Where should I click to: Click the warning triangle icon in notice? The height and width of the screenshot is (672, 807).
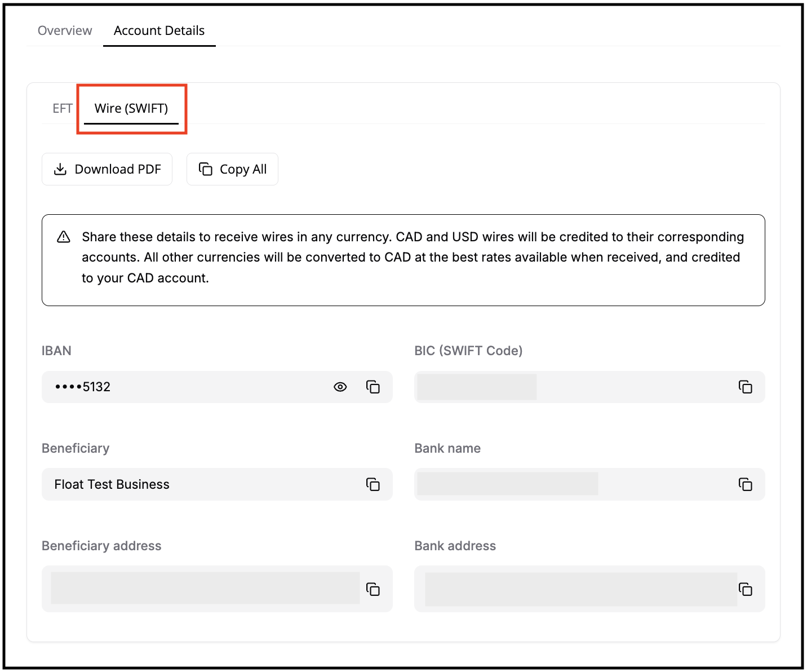[64, 237]
